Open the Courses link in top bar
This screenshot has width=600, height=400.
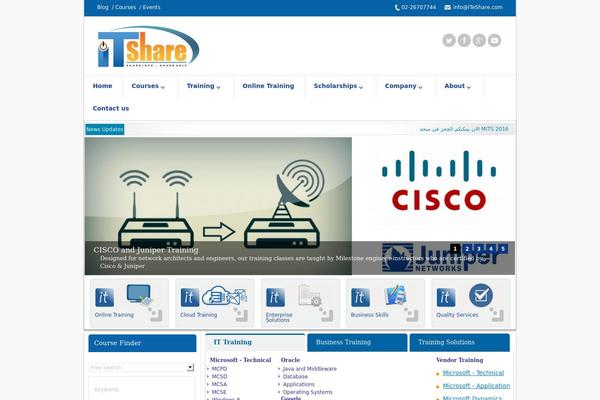[126, 7]
